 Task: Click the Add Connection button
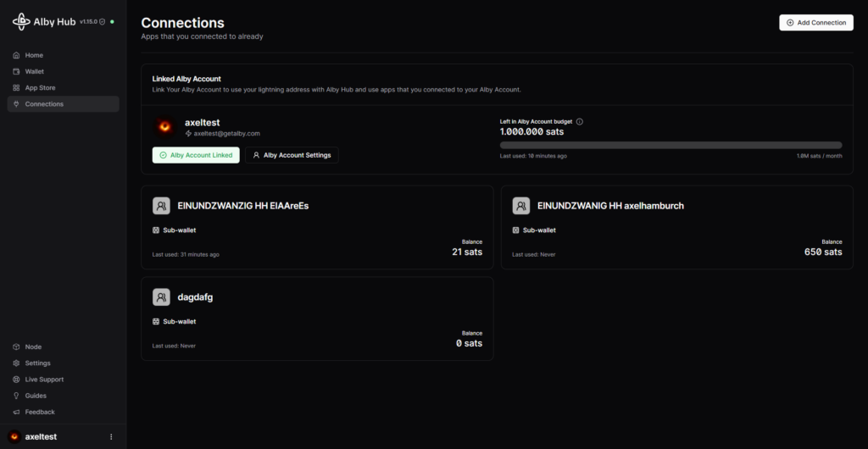815,23
